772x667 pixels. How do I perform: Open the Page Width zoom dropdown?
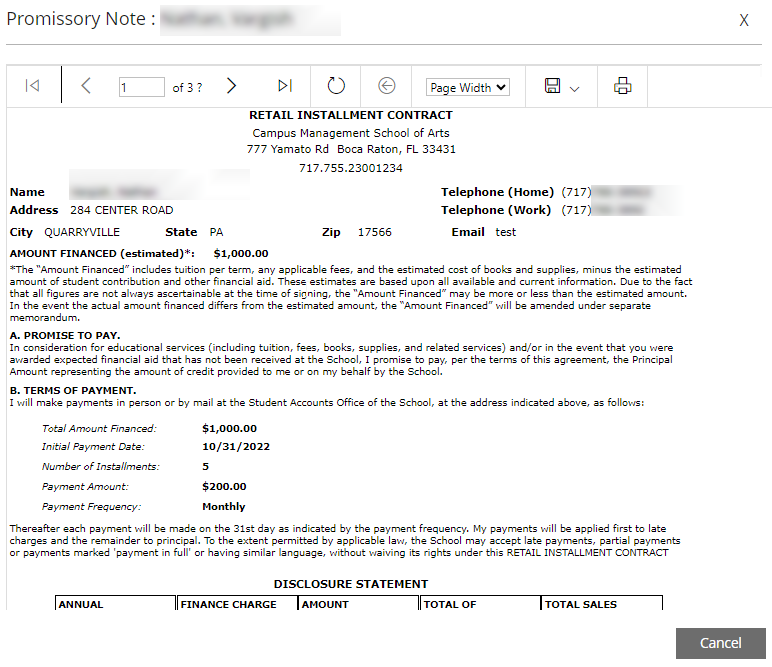(467, 87)
